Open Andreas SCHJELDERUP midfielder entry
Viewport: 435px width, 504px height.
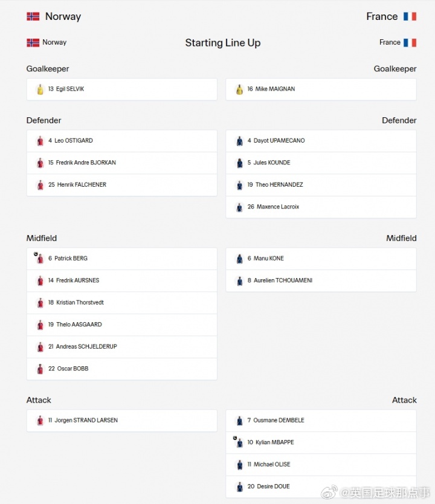click(122, 347)
